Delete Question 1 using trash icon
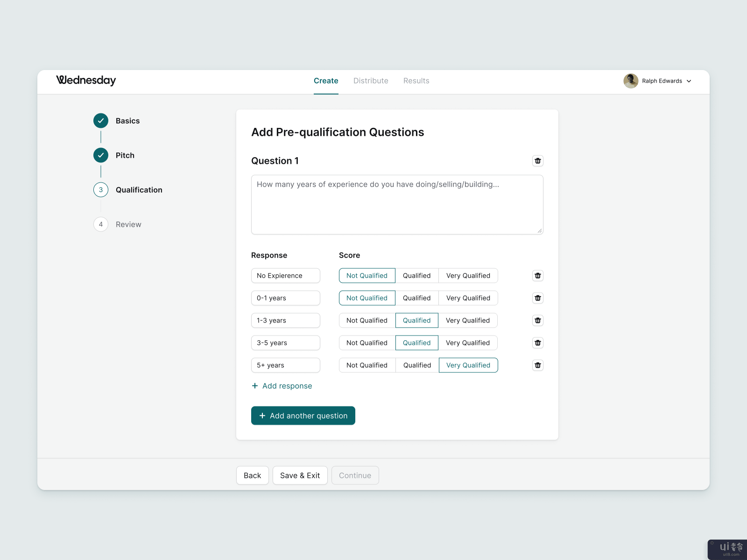Screen dimensions: 747x560 coord(538,161)
